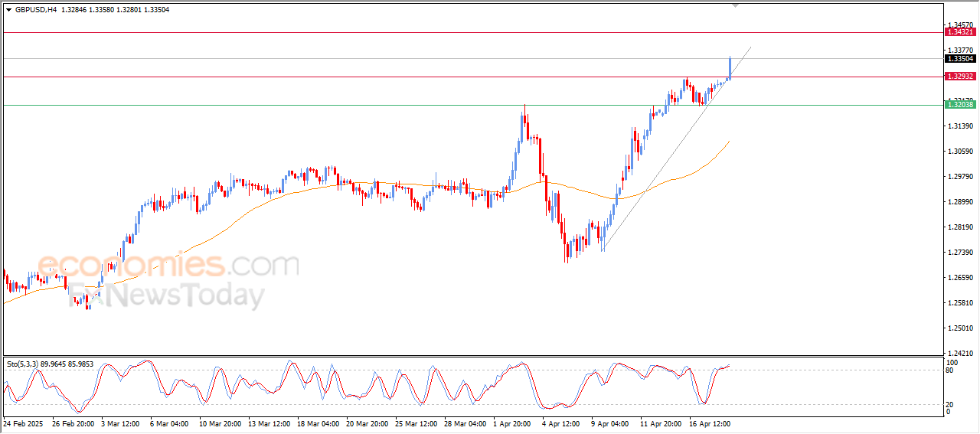Click the 1.24210 price axis value

click(960, 353)
